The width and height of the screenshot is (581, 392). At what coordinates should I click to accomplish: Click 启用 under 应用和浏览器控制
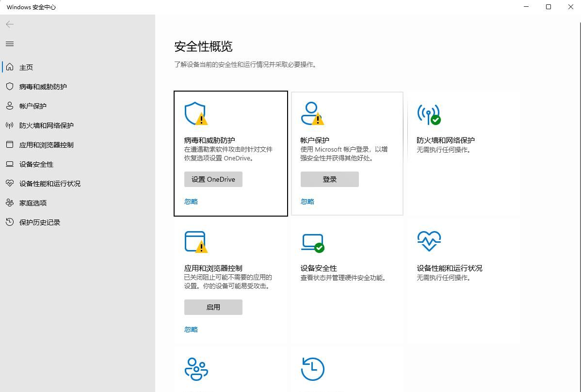(x=213, y=307)
